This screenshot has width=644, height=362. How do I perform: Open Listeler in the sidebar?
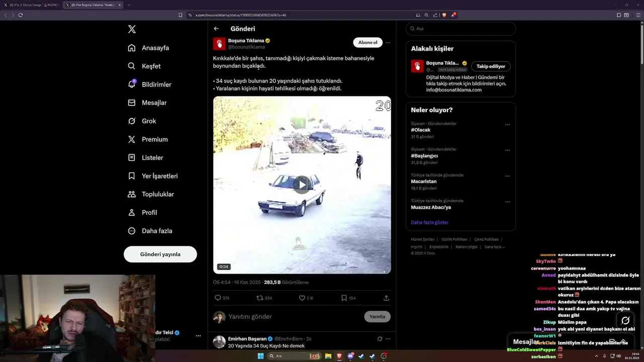(x=145, y=158)
